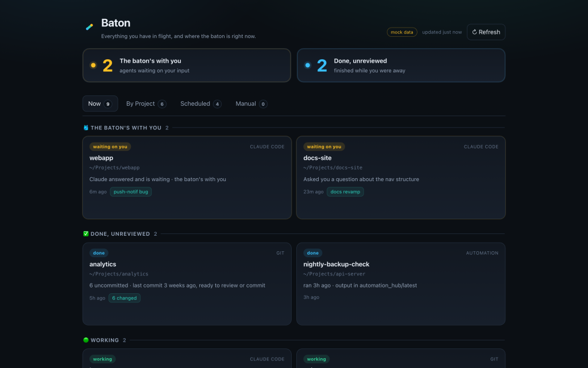Switch to the Scheduled tab
The height and width of the screenshot is (368, 588).
tap(200, 103)
